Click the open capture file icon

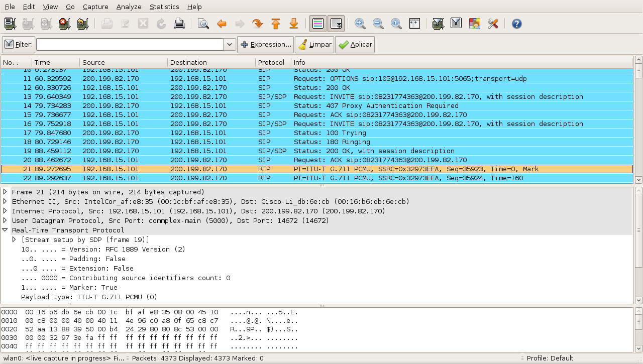[x=107, y=24]
